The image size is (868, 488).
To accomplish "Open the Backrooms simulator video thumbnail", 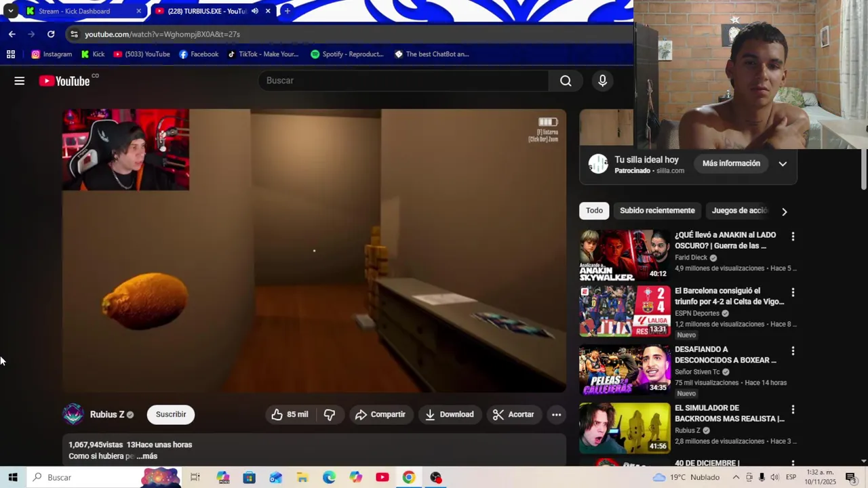I will click(x=625, y=428).
